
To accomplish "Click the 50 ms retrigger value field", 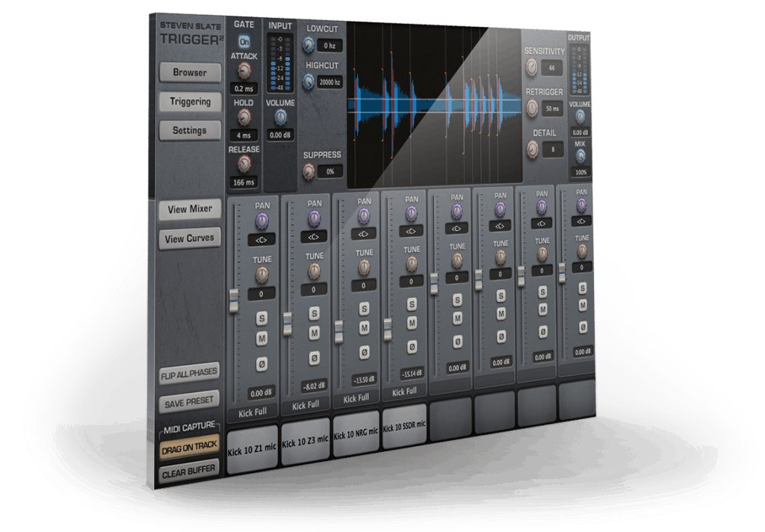I will click(552, 108).
